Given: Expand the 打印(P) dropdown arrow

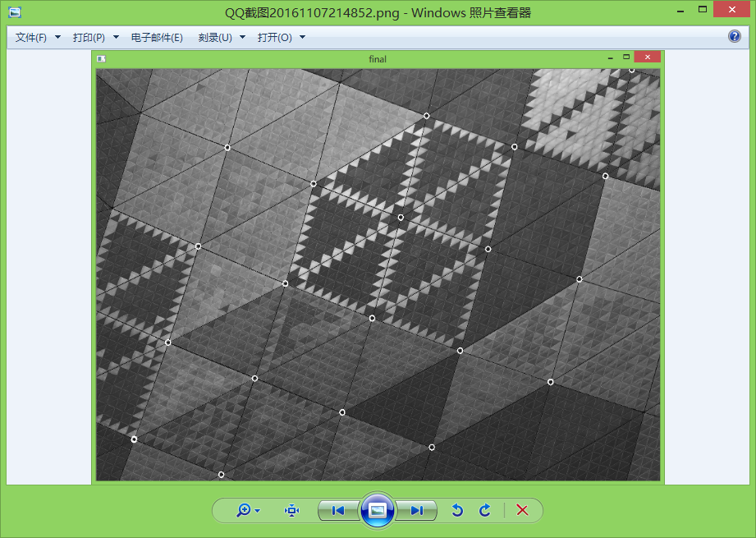Looking at the screenshot, I should click(117, 37).
